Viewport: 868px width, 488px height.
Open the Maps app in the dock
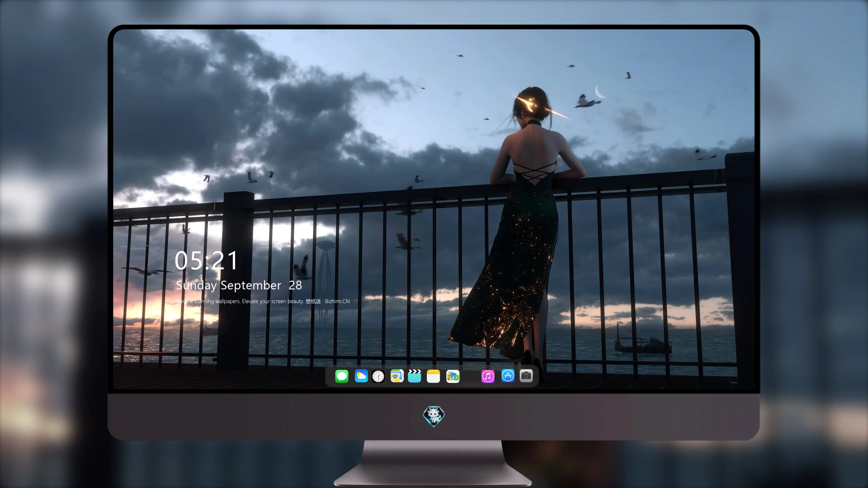pos(397,376)
